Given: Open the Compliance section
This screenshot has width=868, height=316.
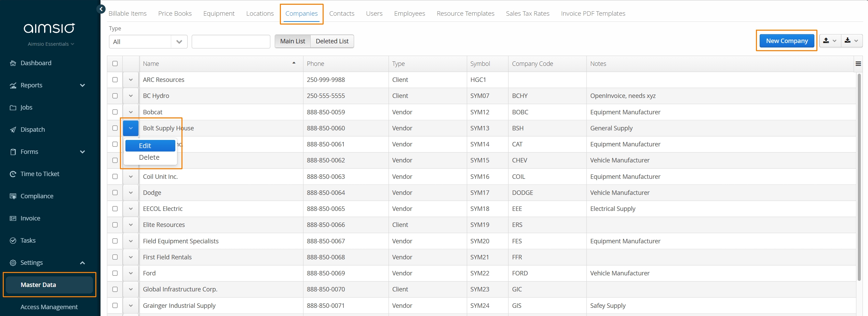Looking at the screenshot, I should point(37,196).
